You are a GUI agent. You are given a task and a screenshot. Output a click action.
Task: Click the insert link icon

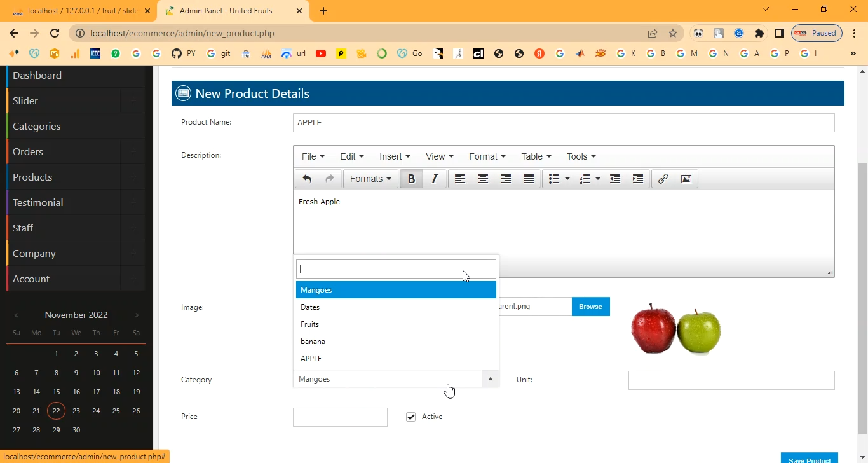pyautogui.click(x=663, y=179)
